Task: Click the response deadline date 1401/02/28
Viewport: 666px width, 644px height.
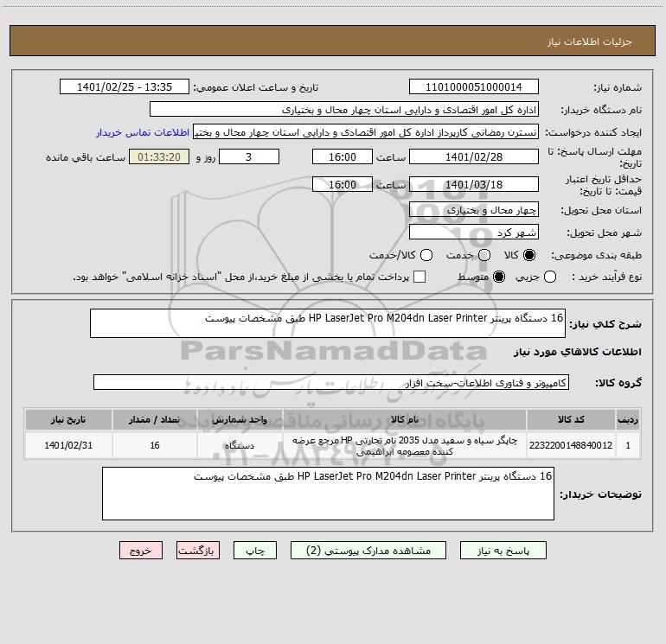Action: [x=474, y=156]
